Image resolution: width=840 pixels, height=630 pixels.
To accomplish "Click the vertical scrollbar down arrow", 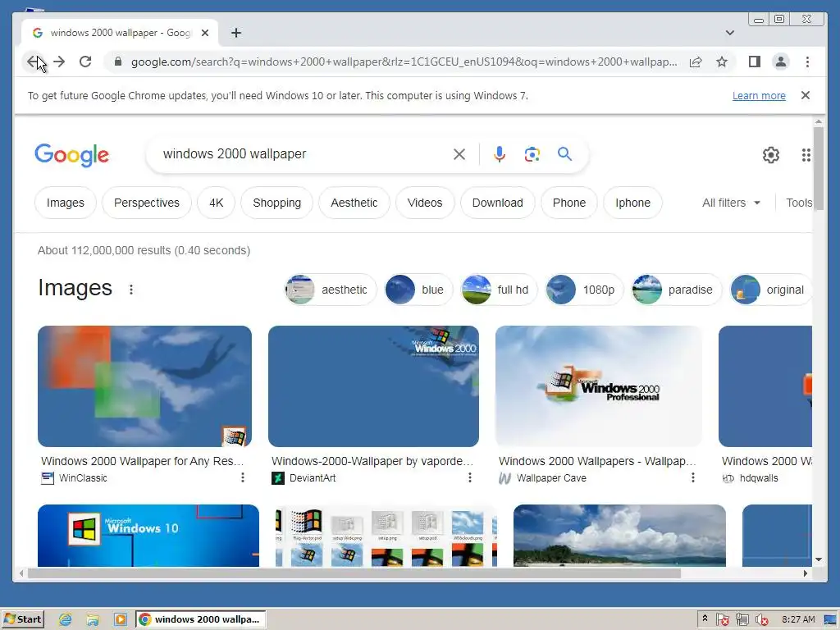I will 819,559.
